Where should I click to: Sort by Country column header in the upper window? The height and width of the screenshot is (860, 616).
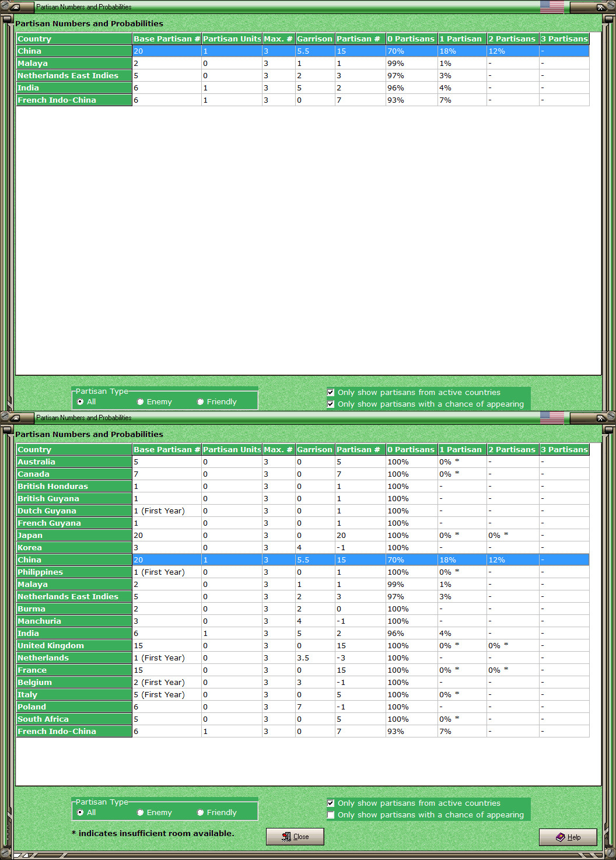pyautogui.click(x=74, y=39)
